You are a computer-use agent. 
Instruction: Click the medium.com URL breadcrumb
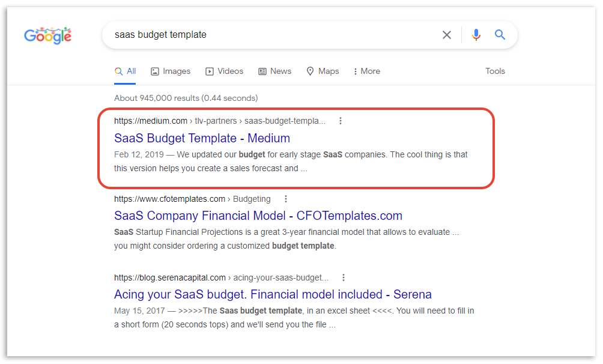220,121
